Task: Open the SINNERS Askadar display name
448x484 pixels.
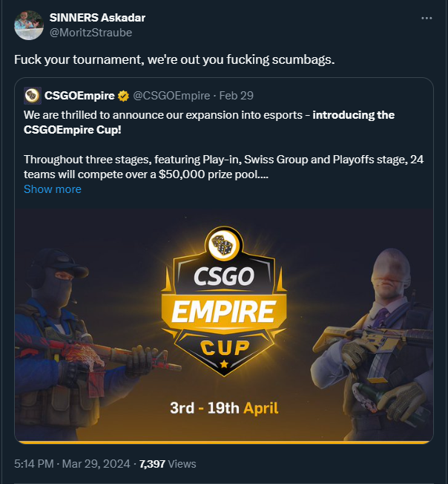Action: pyautogui.click(x=97, y=18)
